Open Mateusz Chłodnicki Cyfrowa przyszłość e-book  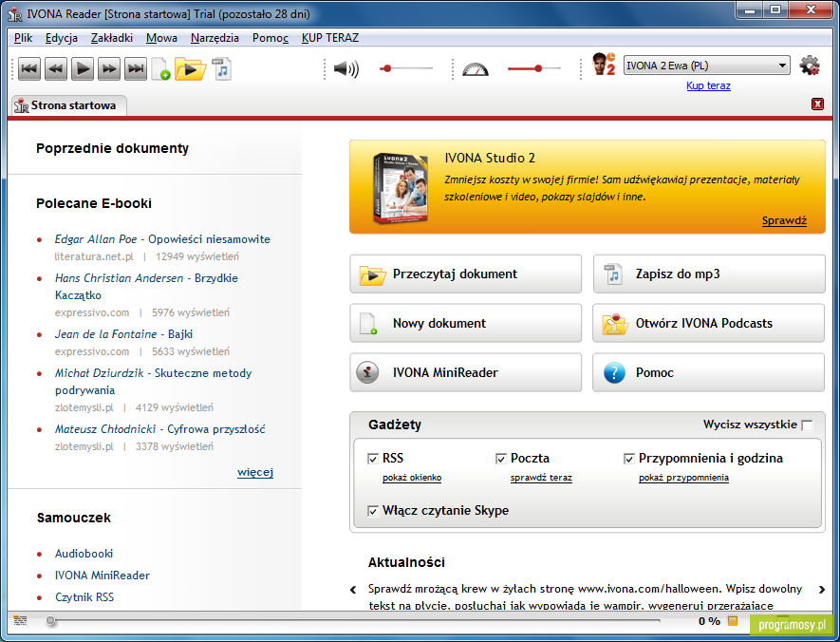click(159, 428)
